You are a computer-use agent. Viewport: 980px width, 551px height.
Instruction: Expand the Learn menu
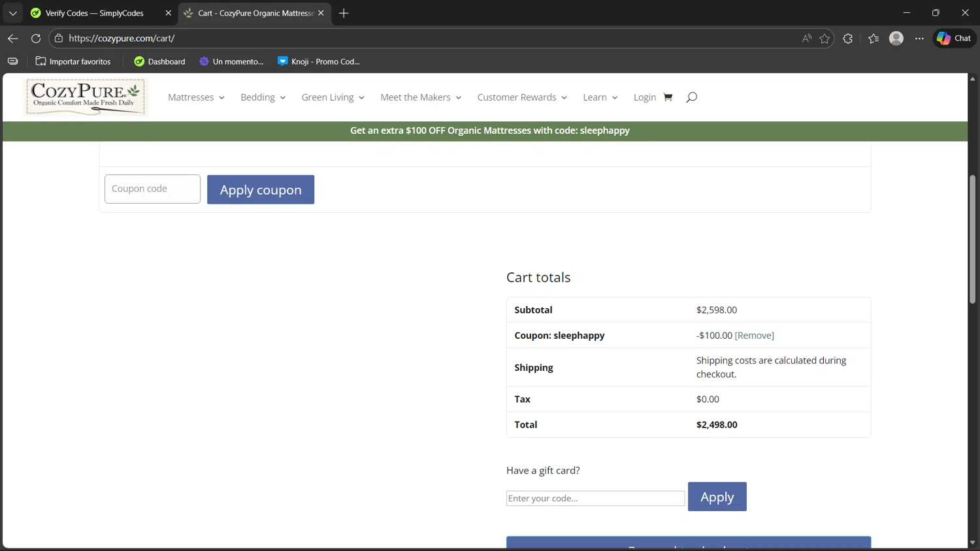pos(600,97)
